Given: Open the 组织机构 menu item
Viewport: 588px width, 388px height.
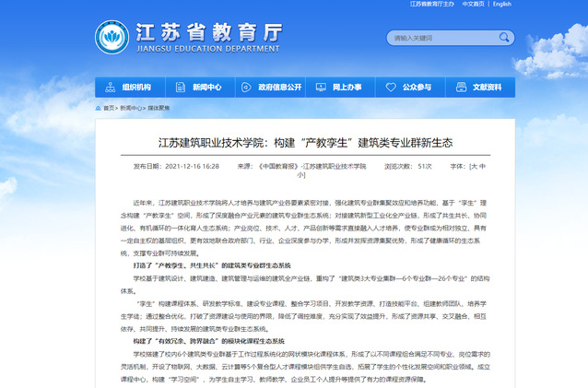Looking at the screenshot, I should [x=136, y=88].
